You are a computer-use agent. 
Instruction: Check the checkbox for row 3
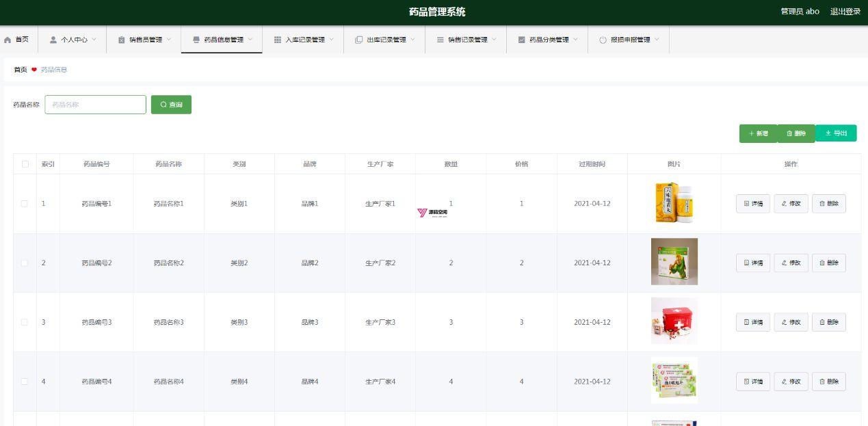point(25,322)
